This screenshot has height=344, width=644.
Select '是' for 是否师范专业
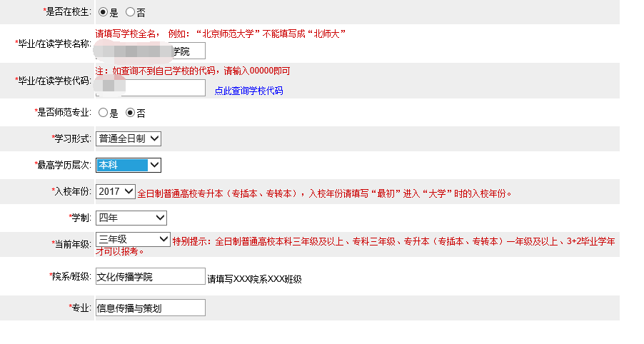click(103, 113)
